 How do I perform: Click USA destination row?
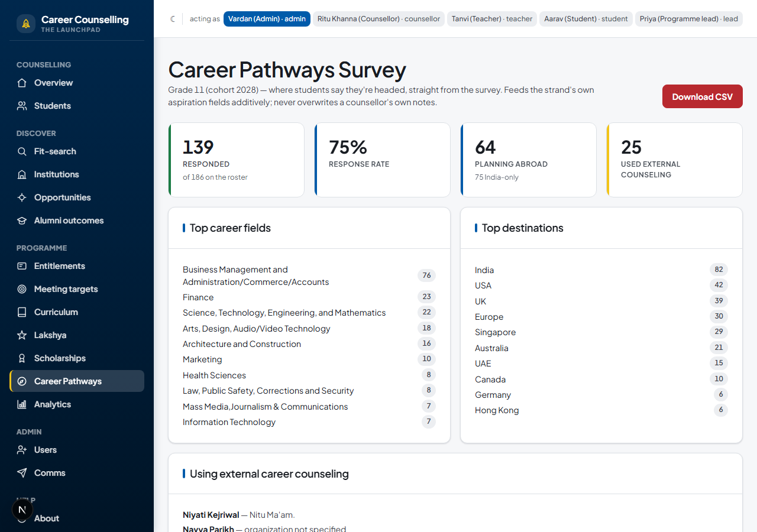click(601, 286)
